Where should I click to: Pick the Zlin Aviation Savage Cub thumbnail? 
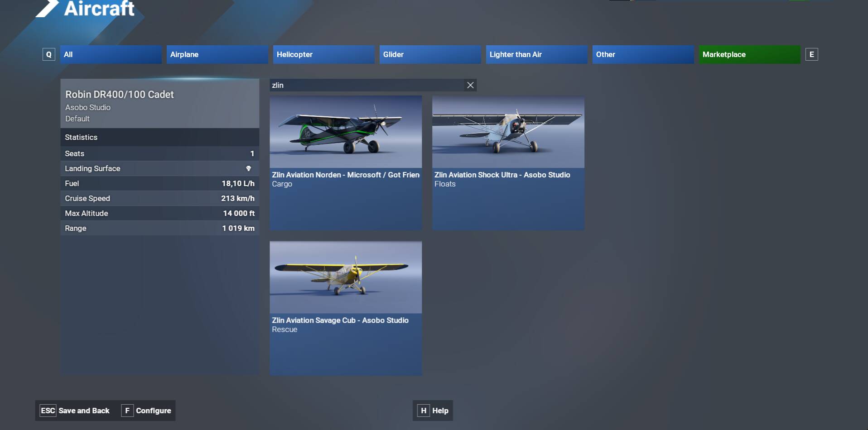[346, 277]
